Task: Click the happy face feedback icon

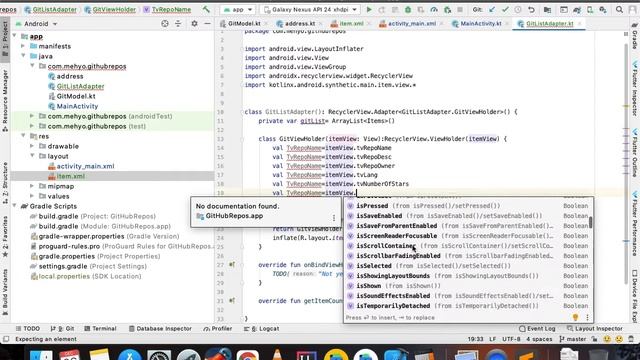Action: point(607,339)
